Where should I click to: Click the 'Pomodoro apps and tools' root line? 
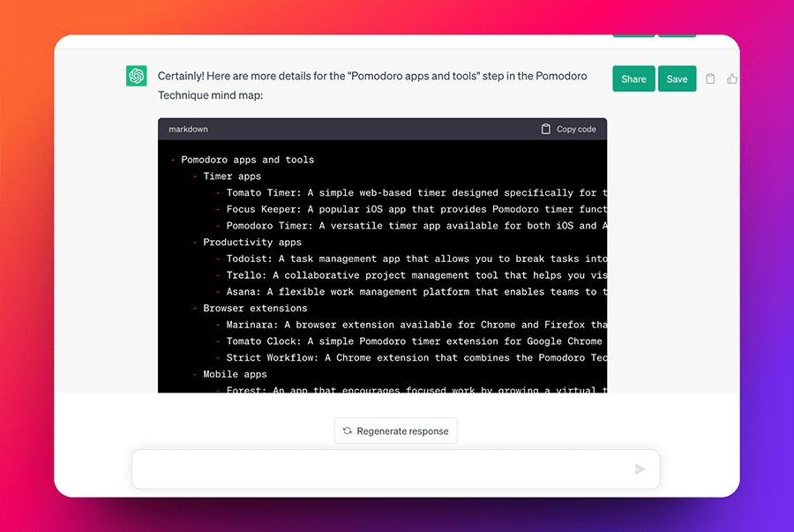click(247, 160)
